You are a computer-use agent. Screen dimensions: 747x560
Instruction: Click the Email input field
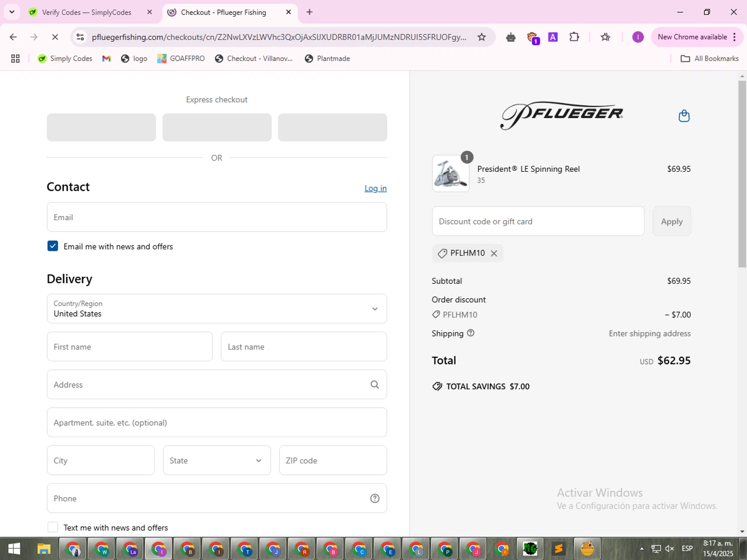(x=217, y=217)
